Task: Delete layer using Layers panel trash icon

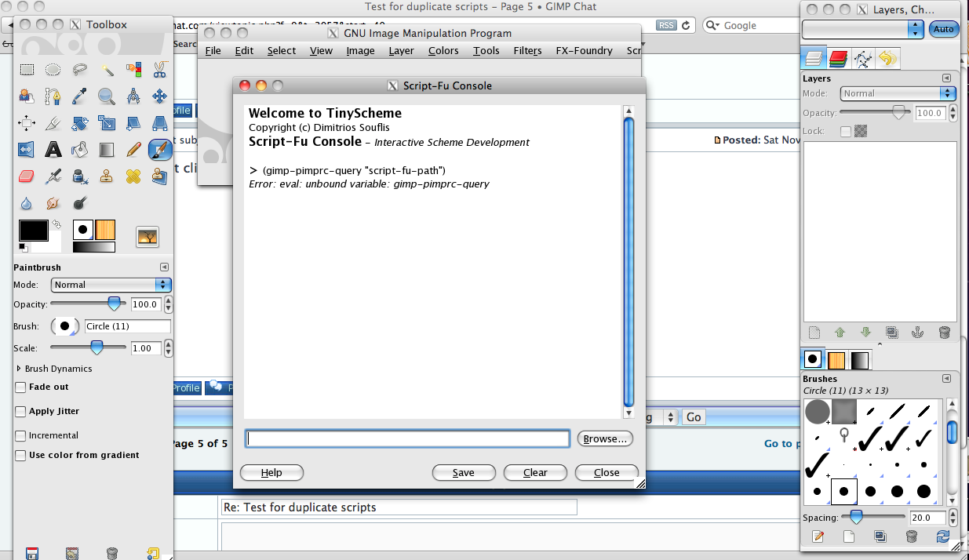Action: (944, 333)
